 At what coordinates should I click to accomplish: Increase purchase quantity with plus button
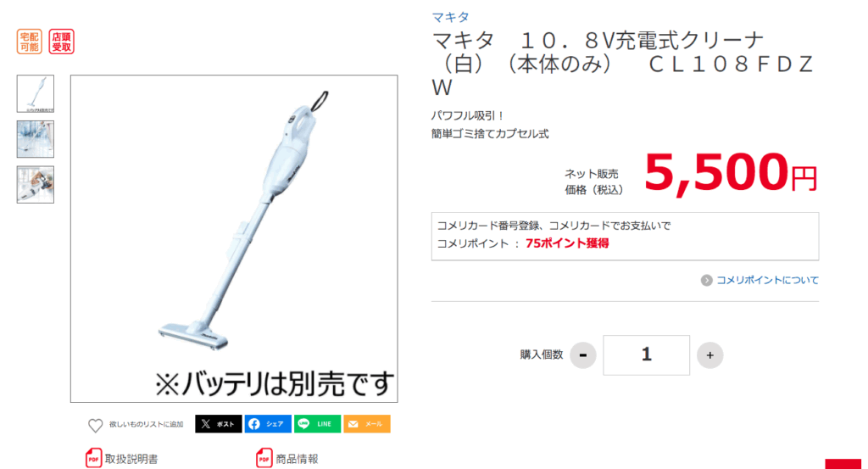[709, 355]
